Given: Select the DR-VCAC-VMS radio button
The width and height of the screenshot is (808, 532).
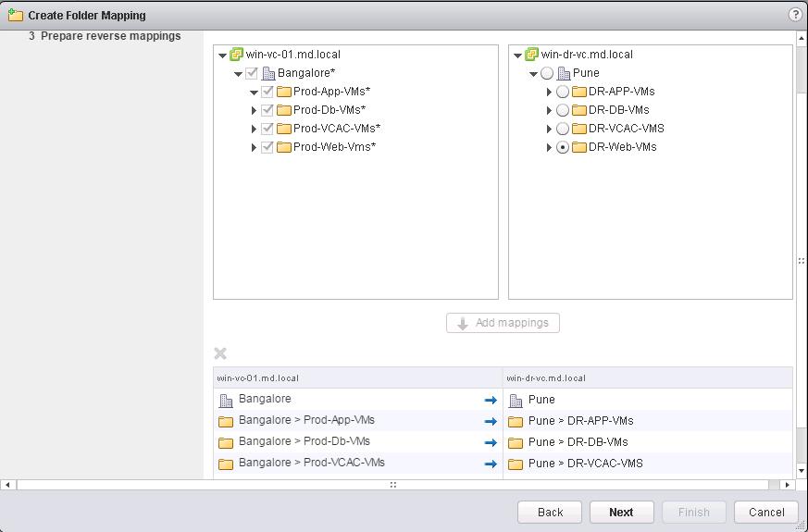Looking at the screenshot, I should [x=563, y=129].
